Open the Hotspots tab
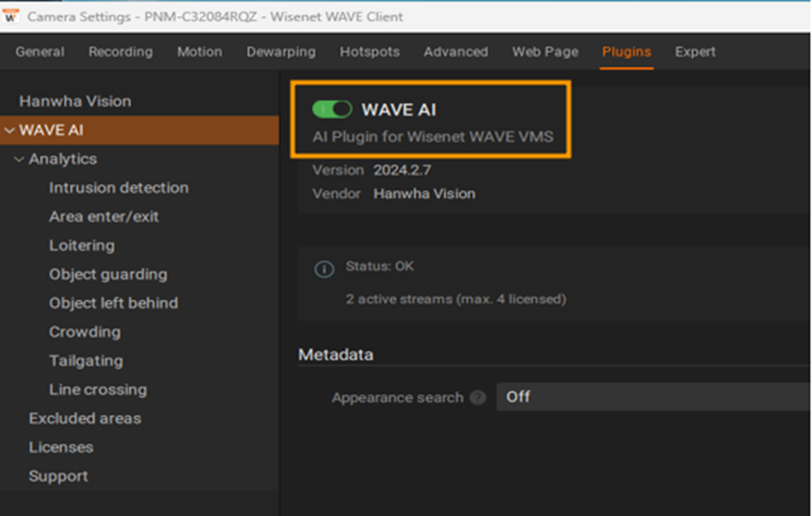The width and height of the screenshot is (812, 516). point(370,52)
